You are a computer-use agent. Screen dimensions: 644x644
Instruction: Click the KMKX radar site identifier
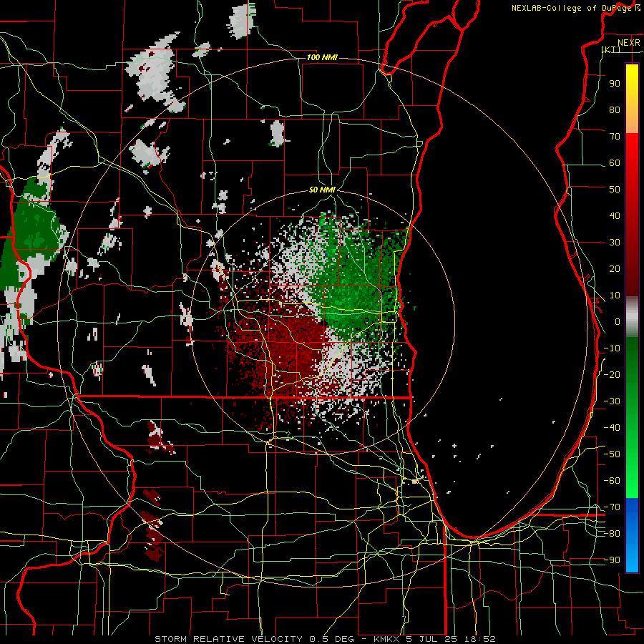click(386, 639)
